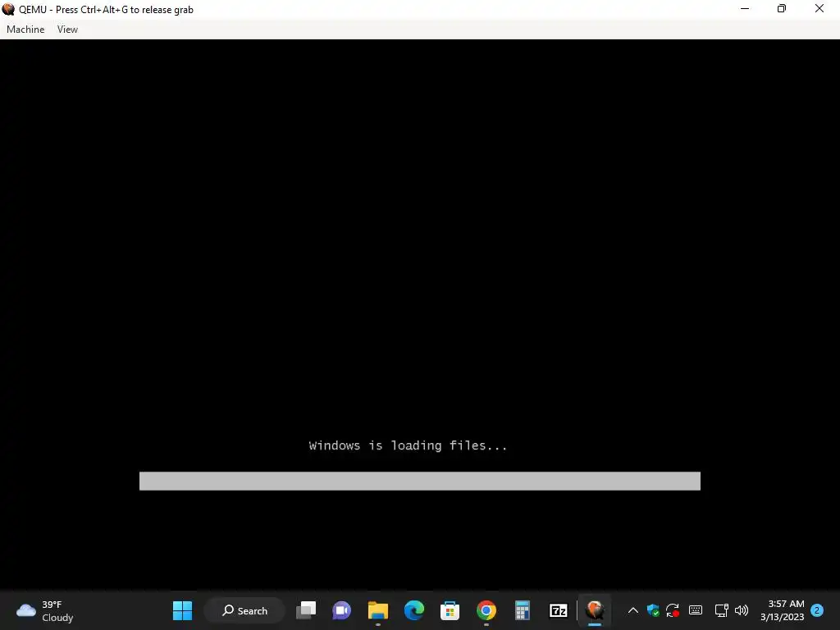840x630 pixels.
Task: Open Microsoft Store from taskbar
Action: (450, 610)
